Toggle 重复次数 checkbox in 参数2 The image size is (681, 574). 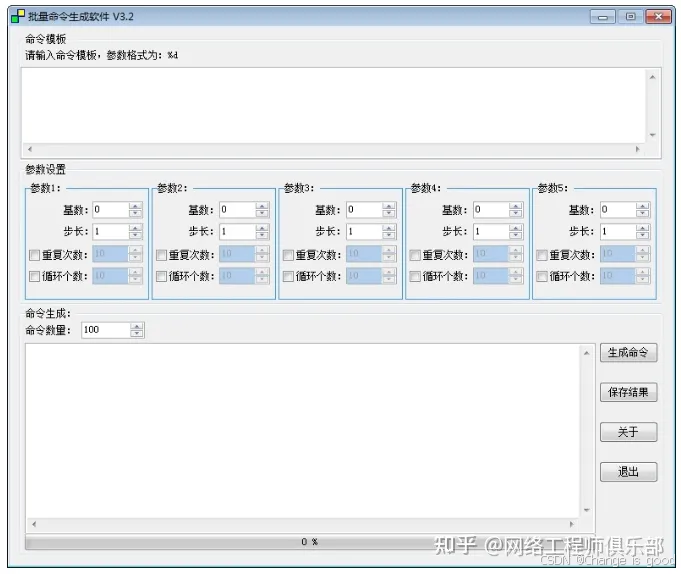pyautogui.click(x=161, y=255)
